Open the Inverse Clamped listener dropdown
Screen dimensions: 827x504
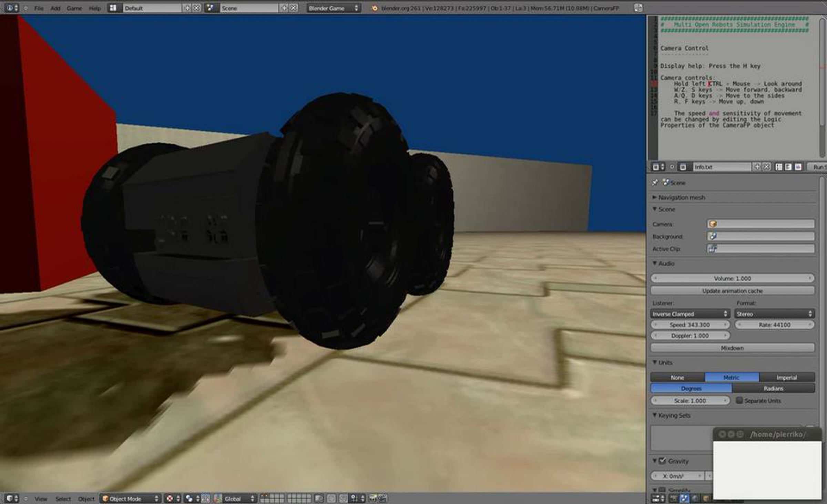coord(690,314)
